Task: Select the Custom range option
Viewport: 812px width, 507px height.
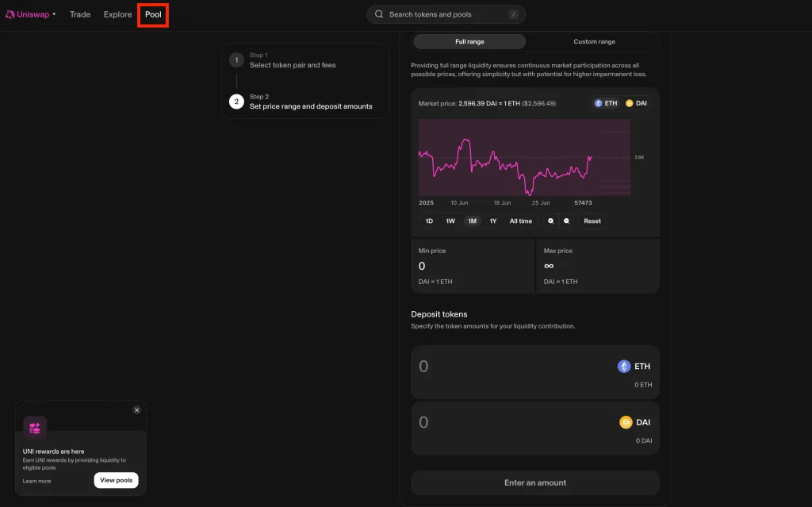Action: 594,41
